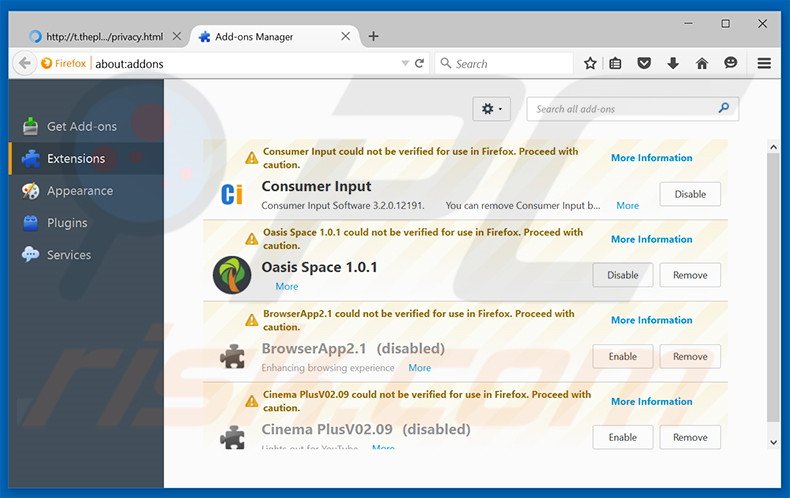Click the BrowserApp2.1 puzzle piece icon

point(232,356)
